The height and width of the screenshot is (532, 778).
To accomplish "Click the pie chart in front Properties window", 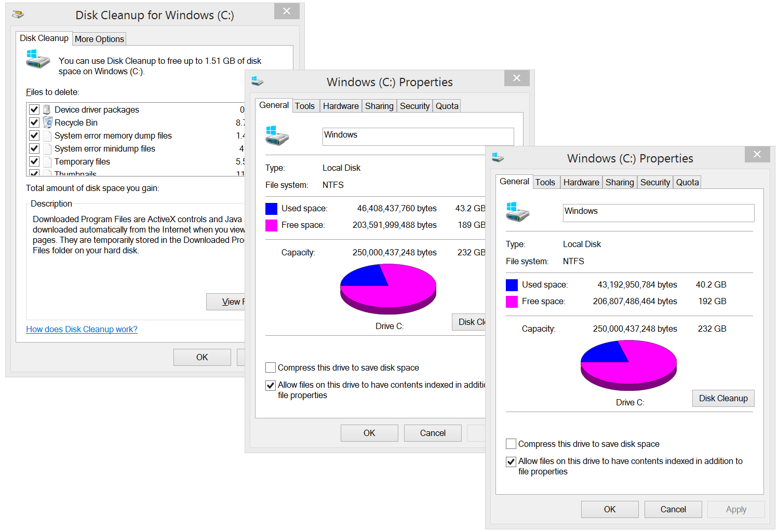I will pos(628,365).
